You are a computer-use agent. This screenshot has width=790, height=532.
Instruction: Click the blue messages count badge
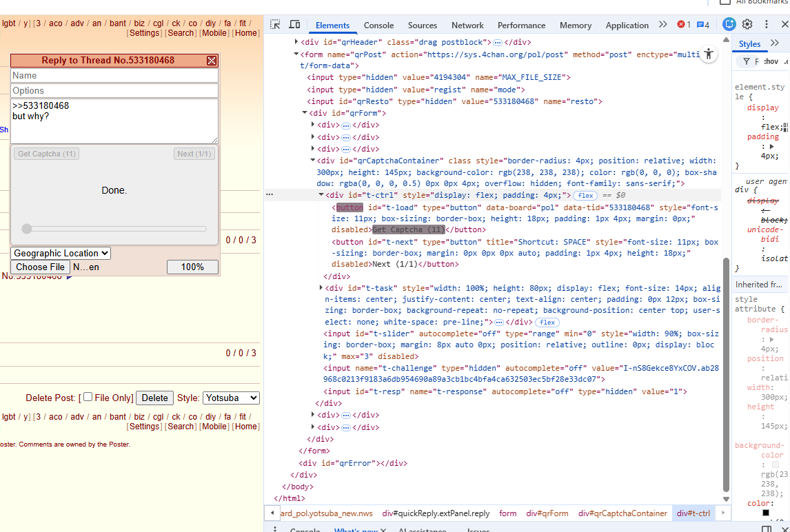pyautogui.click(x=702, y=25)
